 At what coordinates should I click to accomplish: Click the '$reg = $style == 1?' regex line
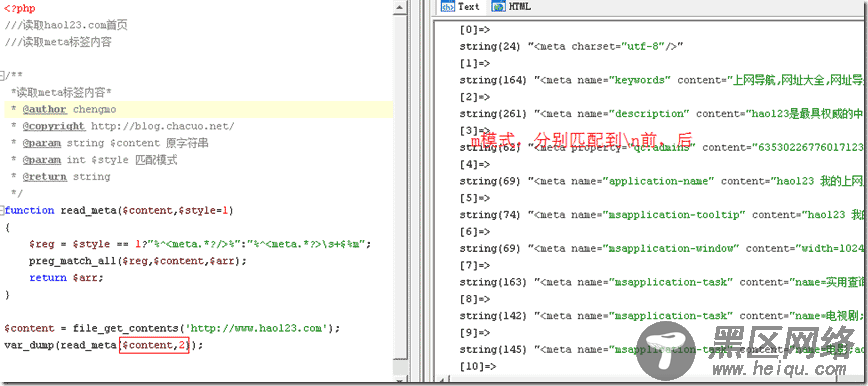point(200,244)
